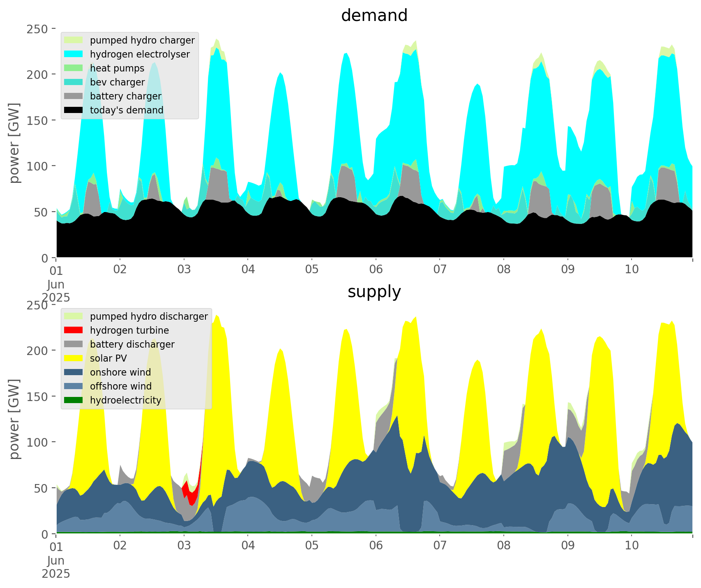The width and height of the screenshot is (701, 588).
Task: Click the 'hydrogen turbine' legend label
Action: [x=129, y=330]
